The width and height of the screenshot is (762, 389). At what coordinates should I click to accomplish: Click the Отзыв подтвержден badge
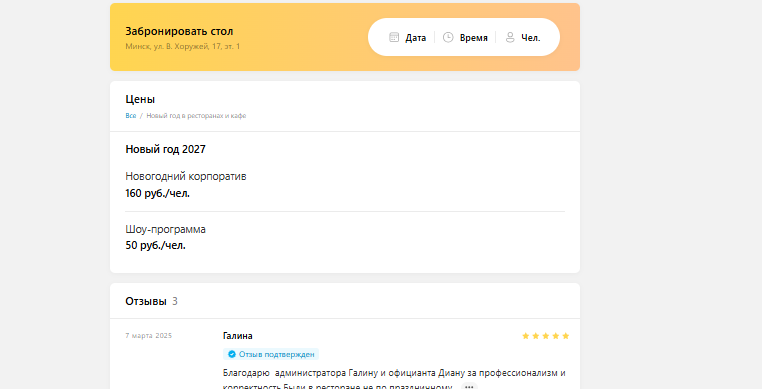(271, 354)
